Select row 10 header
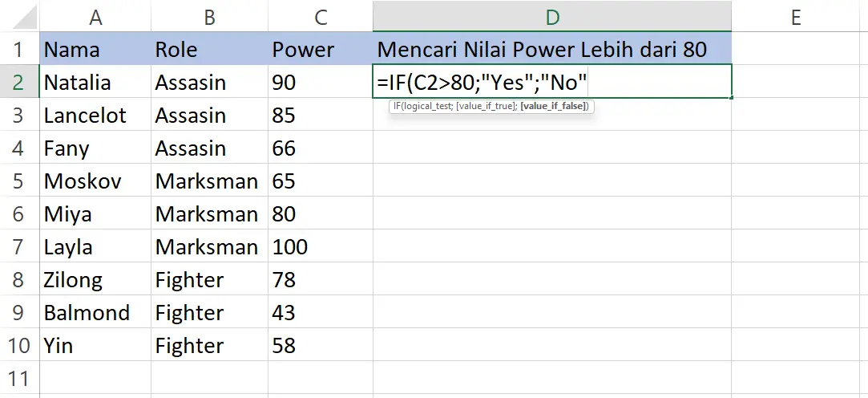Screen dimensions: 868x398 [x=18, y=345]
